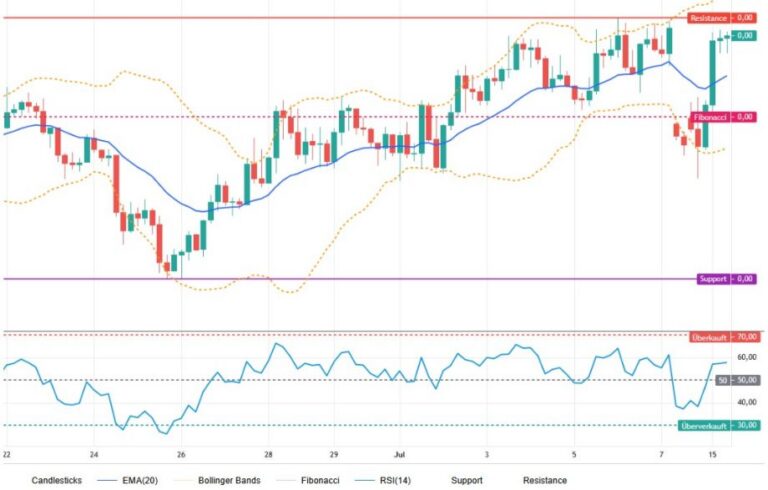The image size is (768, 490).
Task: Click the red Resistance price label
Action: click(x=722, y=18)
